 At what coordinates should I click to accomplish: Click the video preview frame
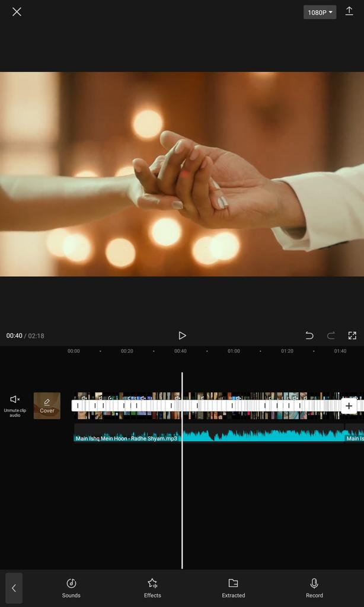[182, 174]
